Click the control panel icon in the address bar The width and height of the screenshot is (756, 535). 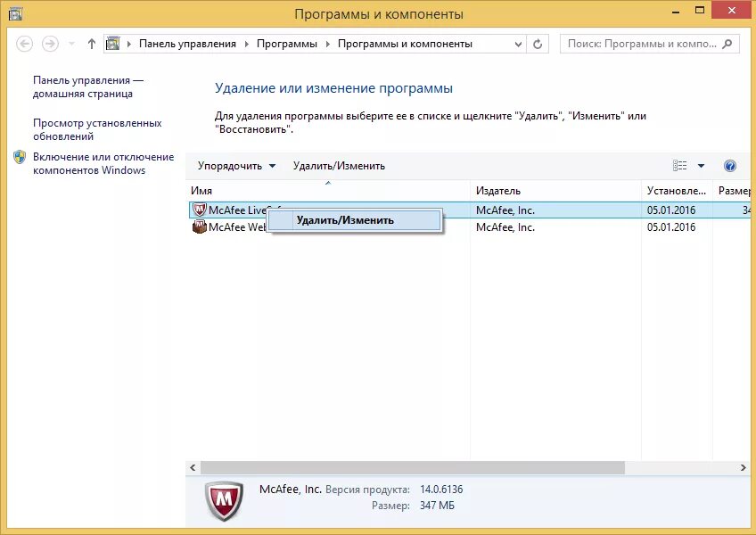point(113,44)
